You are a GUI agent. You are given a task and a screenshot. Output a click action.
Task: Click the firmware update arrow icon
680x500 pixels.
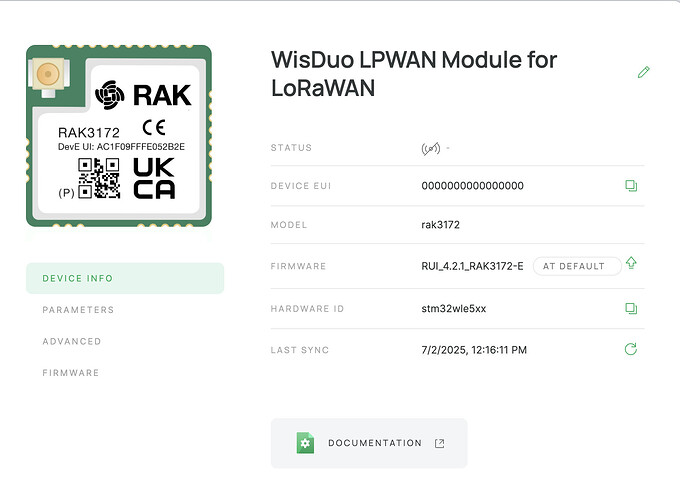coord(630,264)
